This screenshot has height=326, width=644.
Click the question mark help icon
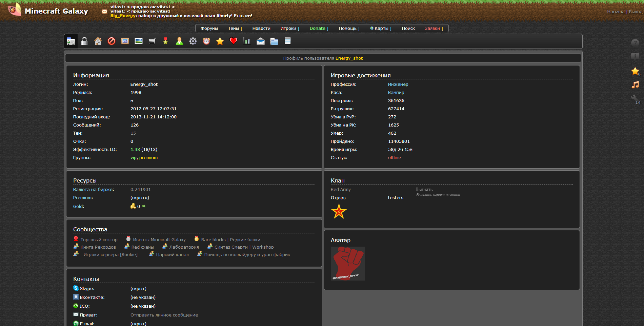(x=635, y=43)
